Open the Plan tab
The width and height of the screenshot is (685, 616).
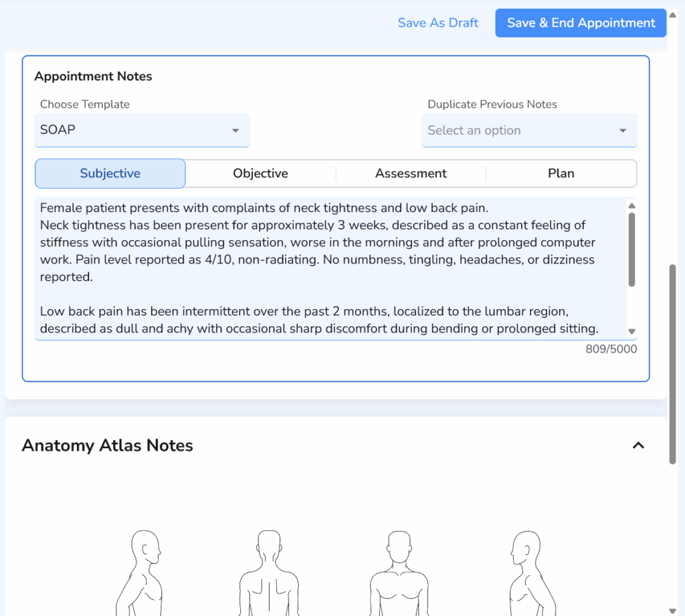pos(561,173)
